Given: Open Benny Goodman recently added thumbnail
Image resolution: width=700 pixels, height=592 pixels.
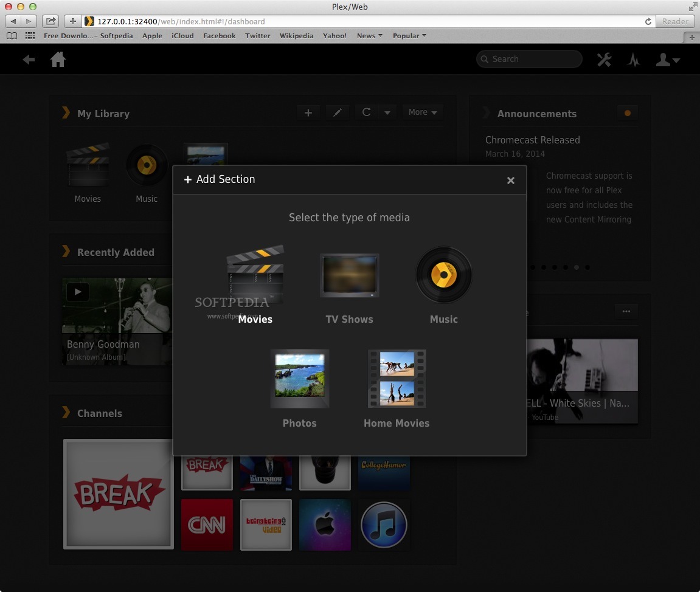Looking at the screenshot, I should pyautogui.click(x=117, y=321).
